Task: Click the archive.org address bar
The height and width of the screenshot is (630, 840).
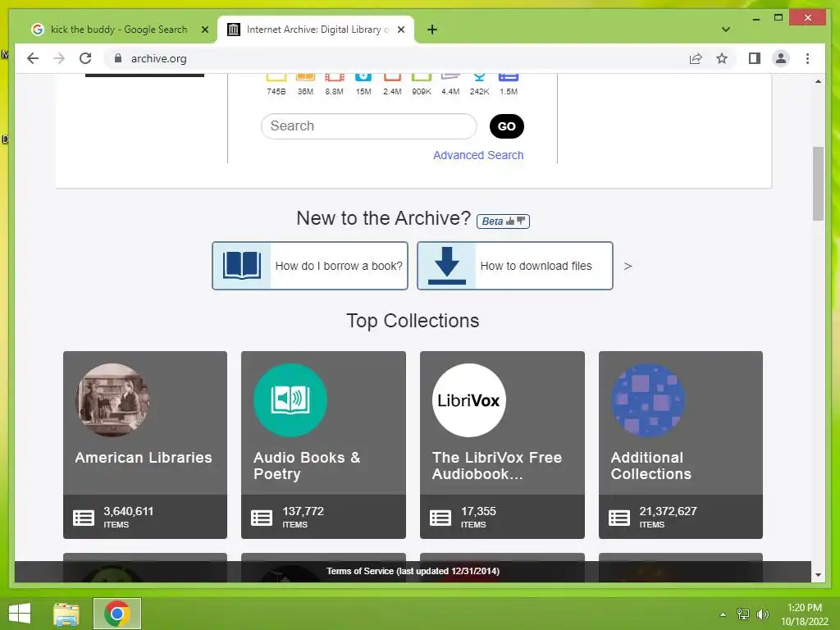Action: click(x=396, y=58)
